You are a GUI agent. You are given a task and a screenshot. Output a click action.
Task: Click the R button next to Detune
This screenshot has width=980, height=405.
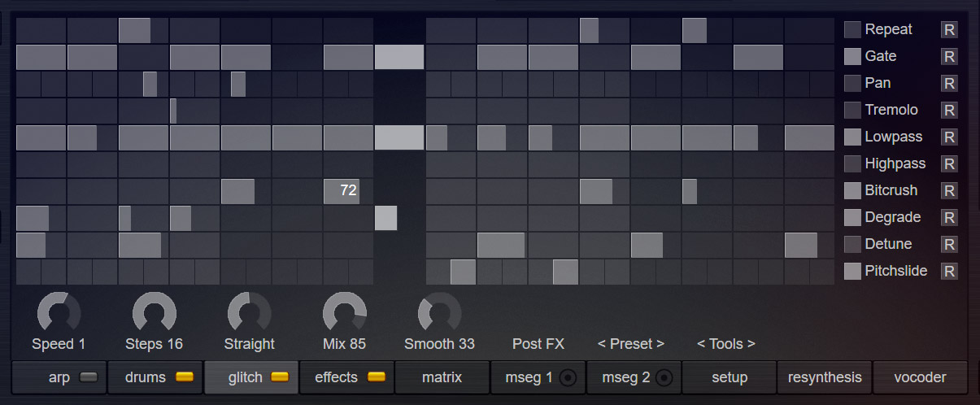(949, 245)
